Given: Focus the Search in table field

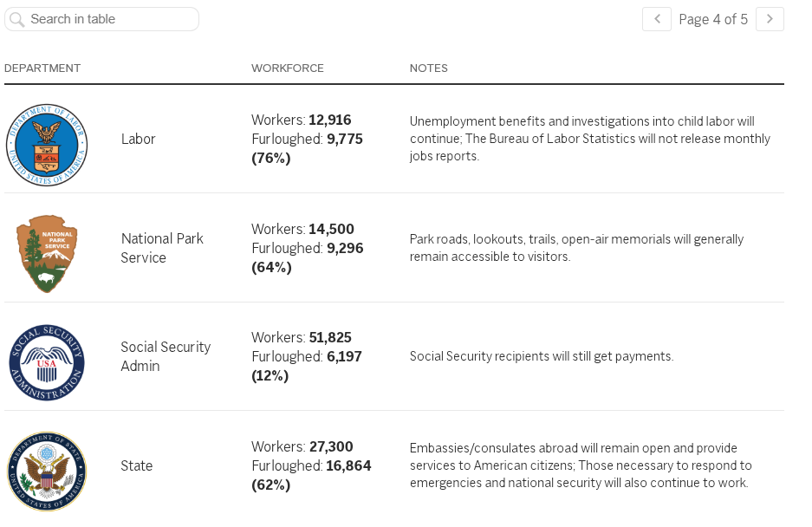Looking at the screenshot, I should click(111, 19).
